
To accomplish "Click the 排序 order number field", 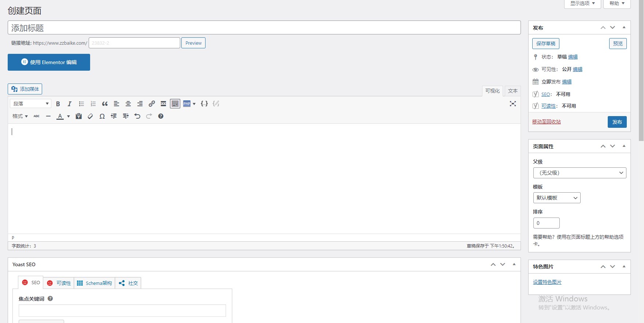I will pos(547,223).
